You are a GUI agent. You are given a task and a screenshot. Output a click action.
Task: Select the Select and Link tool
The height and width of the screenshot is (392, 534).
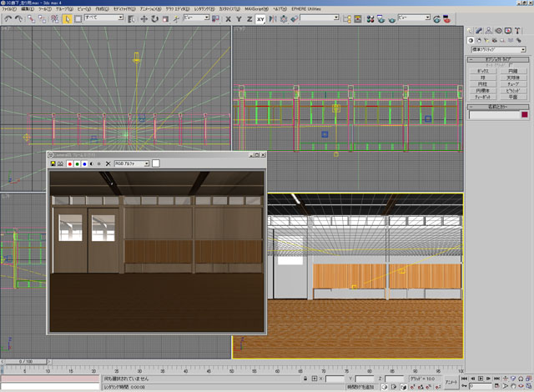[x=31, y=19]
